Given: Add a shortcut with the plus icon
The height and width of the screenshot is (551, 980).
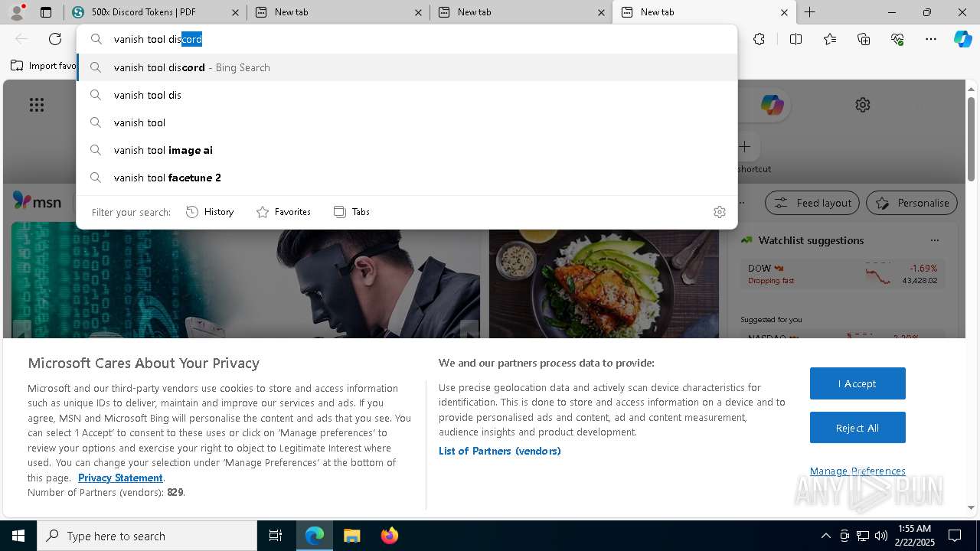Looking at the screenshot, I should click(x=745, y=146).
